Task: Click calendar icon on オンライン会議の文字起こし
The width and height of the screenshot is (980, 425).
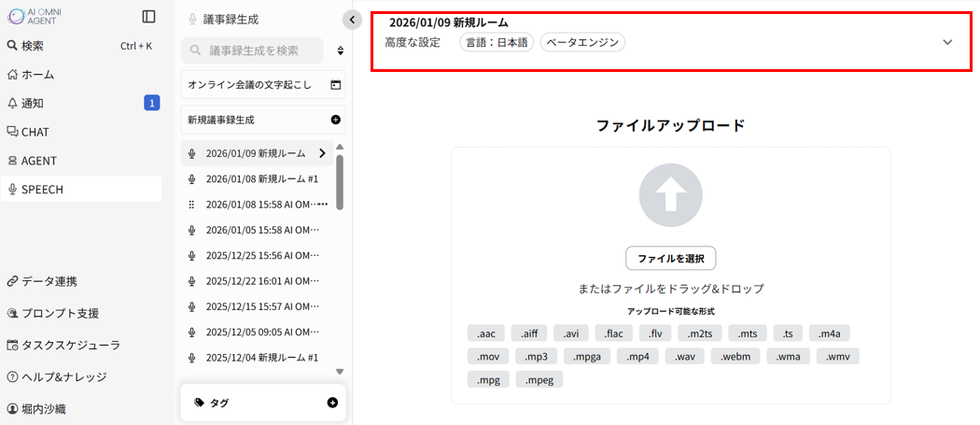Action: (x=336, y=85)
